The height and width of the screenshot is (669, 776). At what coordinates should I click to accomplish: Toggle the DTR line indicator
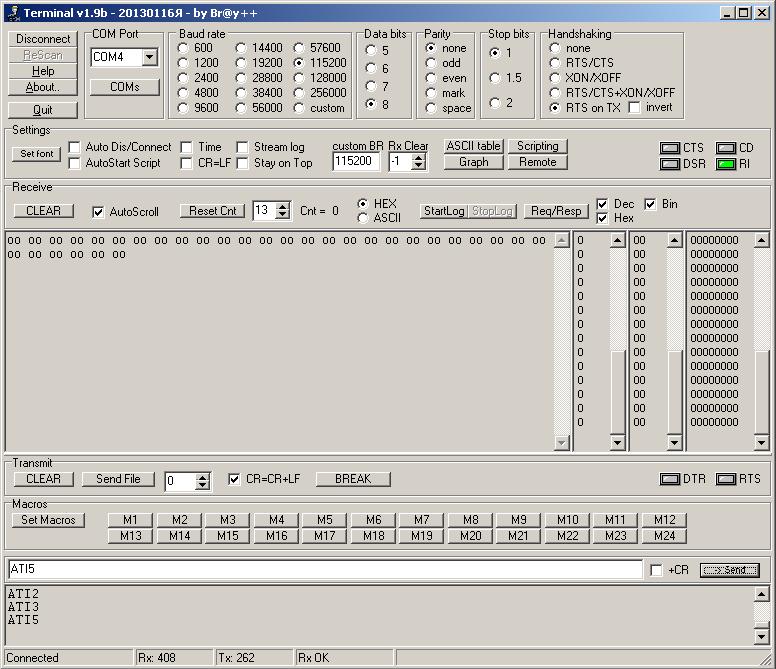pos(669,479)
